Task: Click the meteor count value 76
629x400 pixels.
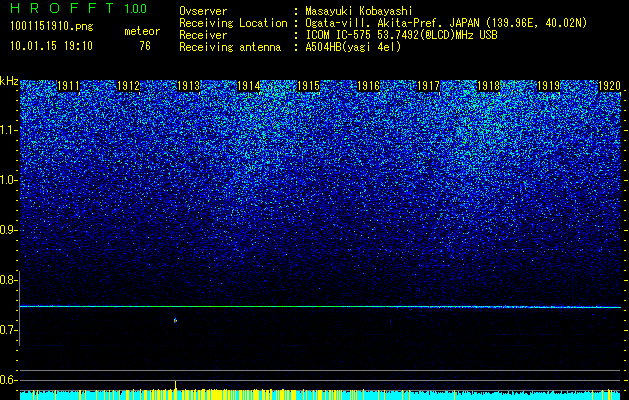Action: coord(145,46)
